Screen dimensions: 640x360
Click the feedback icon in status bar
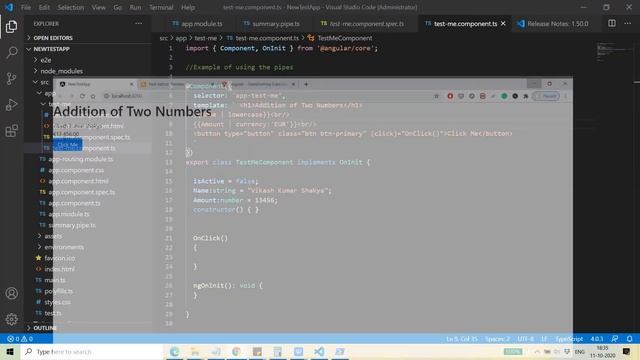615,339
